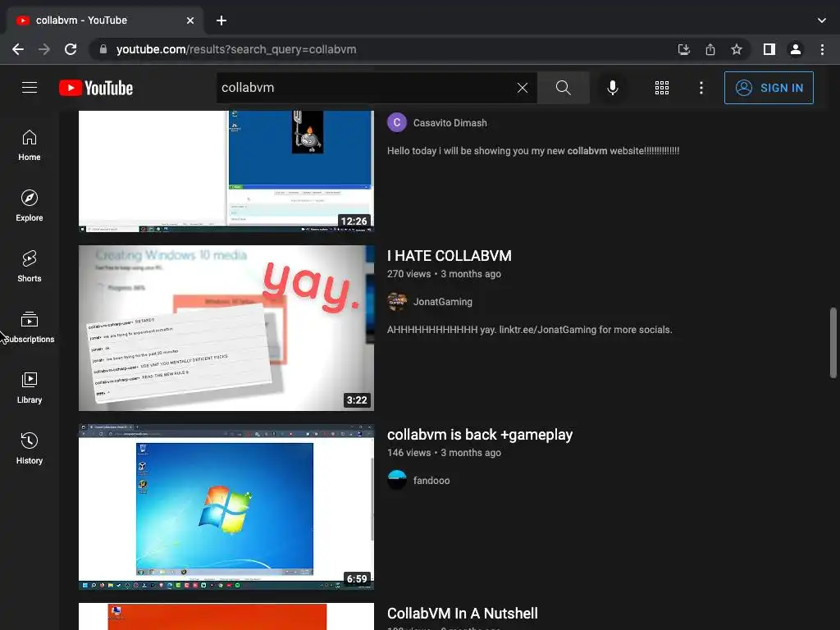Viewport: 840px width, 630px height.
Task: Click the AHHHHHHHHHHHH yay description text
Action: coord(529,330)
